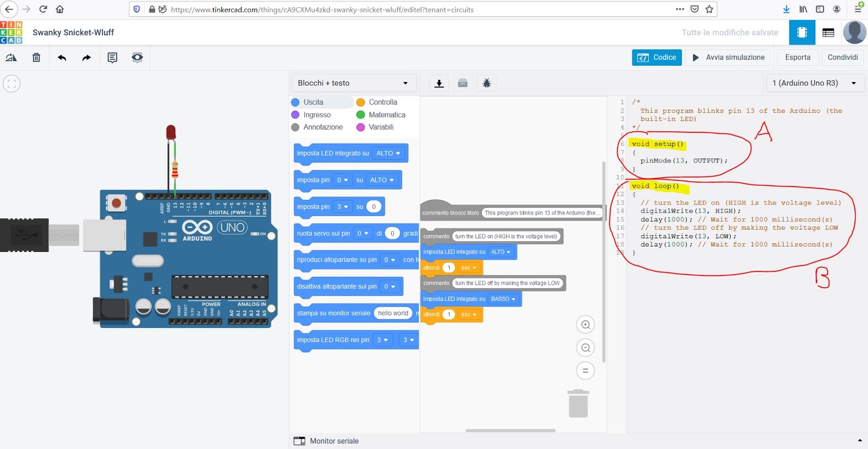Click Avvia simulazione button
This screenshot has width=868, height=449.
(x=728, y=58)
